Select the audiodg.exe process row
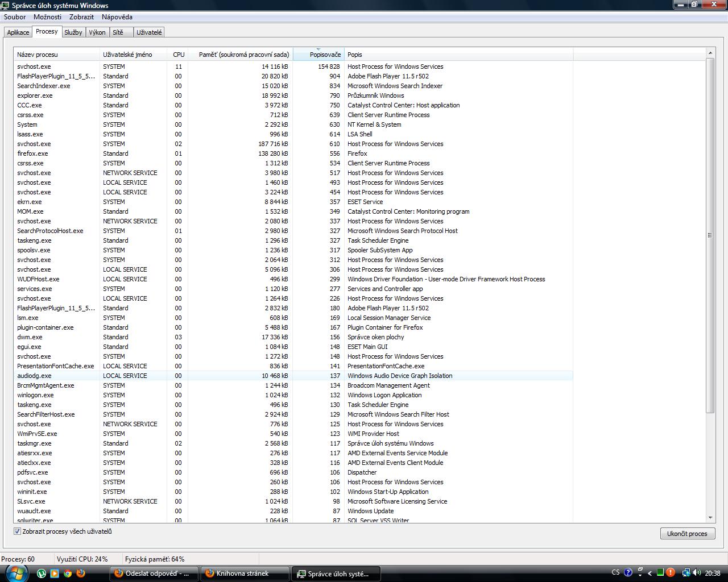Image resolution: width=728 pixels, height=582 pixels. 293,376
